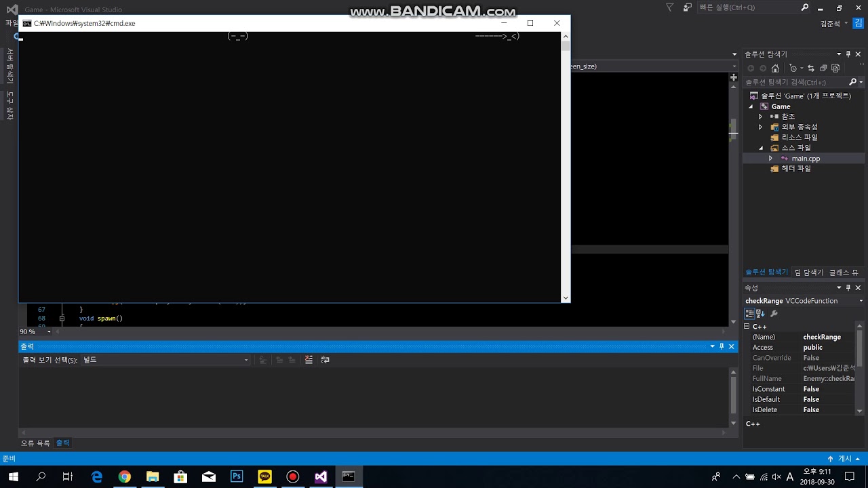Click the Categorized view icon in Properties
This screenshot has height=488, width=868.
(x=750, y=314)
